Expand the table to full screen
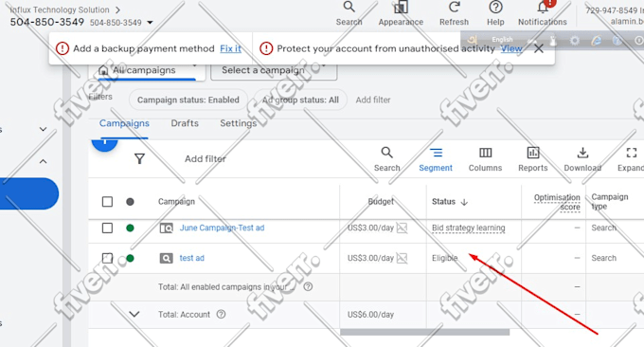Screen dimensions: 644x347 point(631,159)
